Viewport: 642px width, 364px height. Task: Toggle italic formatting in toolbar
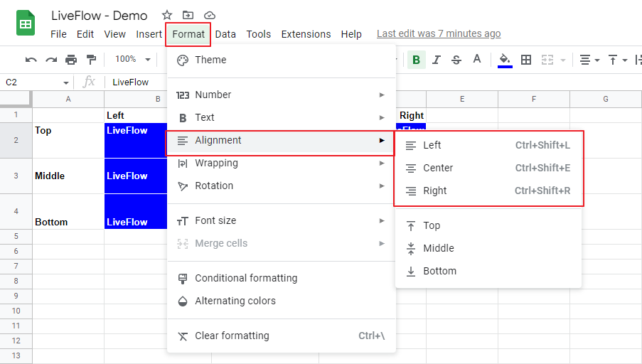[437, 60]
